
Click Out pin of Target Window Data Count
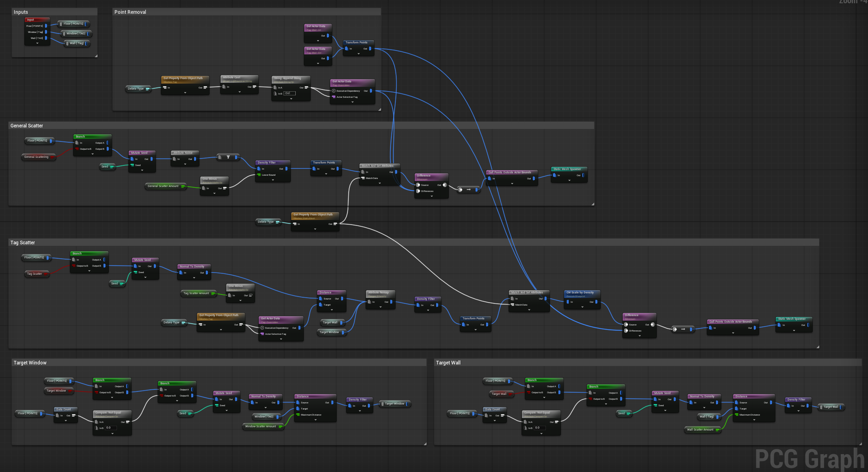[74, 416]
